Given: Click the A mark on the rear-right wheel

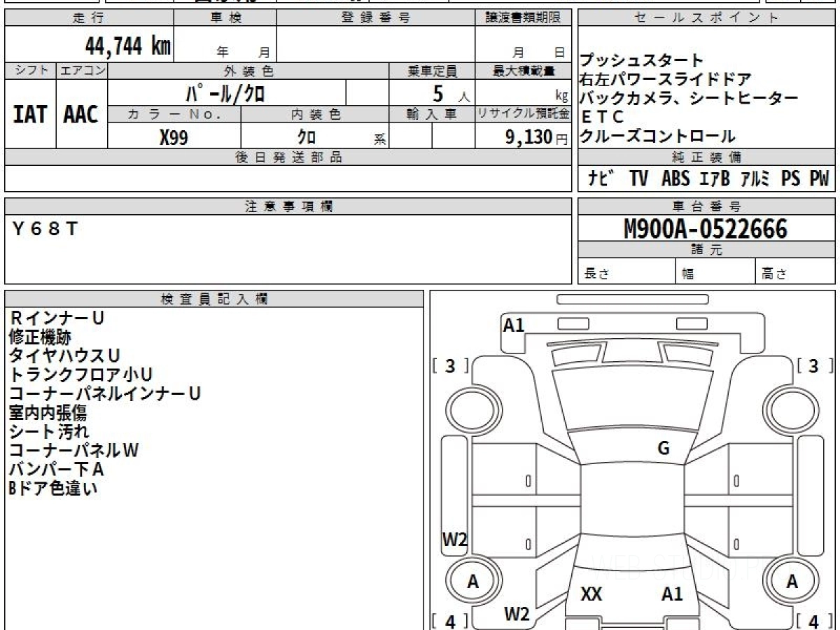Looking at the screenshot, I should [792, 582].
